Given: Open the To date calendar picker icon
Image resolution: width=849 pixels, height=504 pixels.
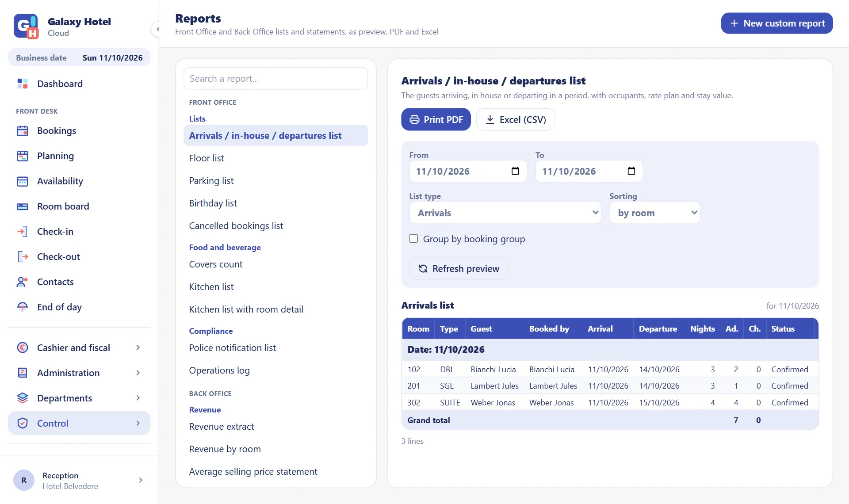Looking at the screenshot, I should [631, 171].
